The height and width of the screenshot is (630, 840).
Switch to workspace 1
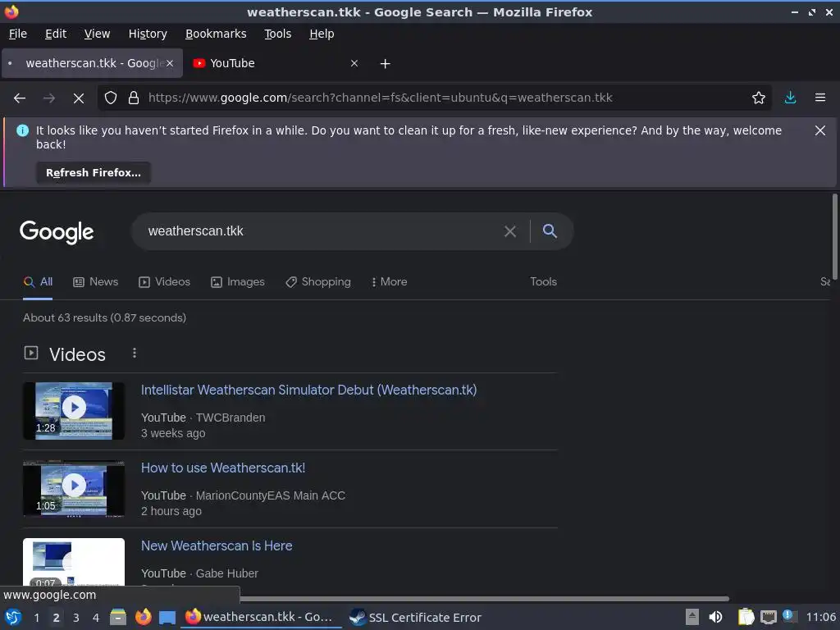coord(36,618)
